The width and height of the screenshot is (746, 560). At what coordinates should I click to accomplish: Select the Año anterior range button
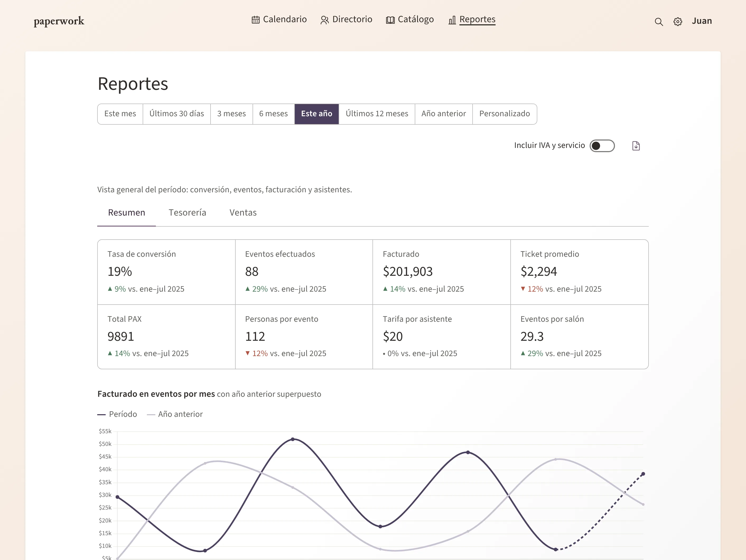444,114
